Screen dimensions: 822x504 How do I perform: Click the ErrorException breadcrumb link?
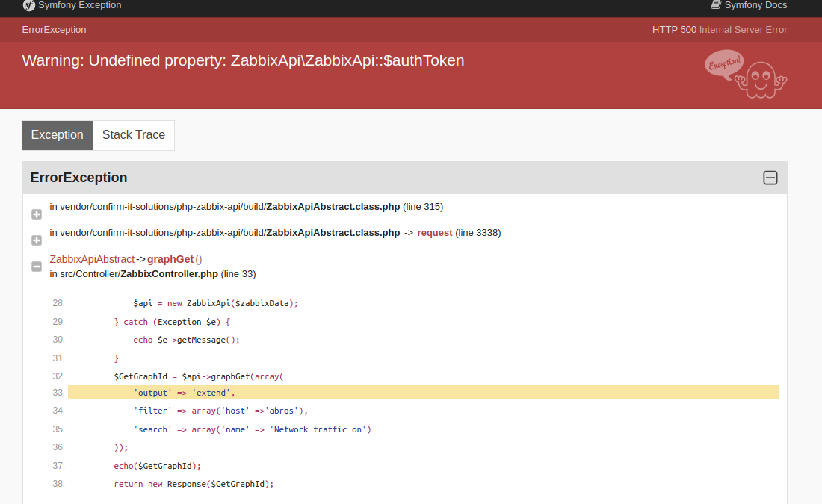[54, 30]
